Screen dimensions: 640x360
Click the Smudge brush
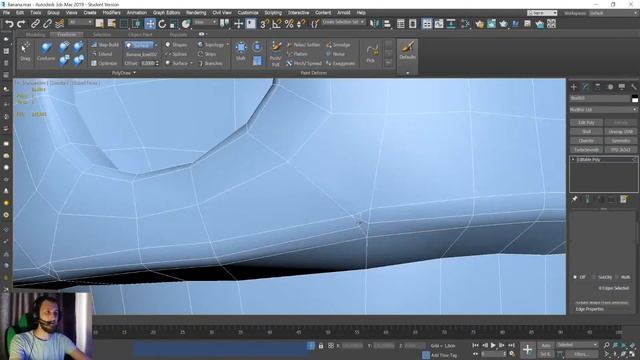[x=338, y=44]
